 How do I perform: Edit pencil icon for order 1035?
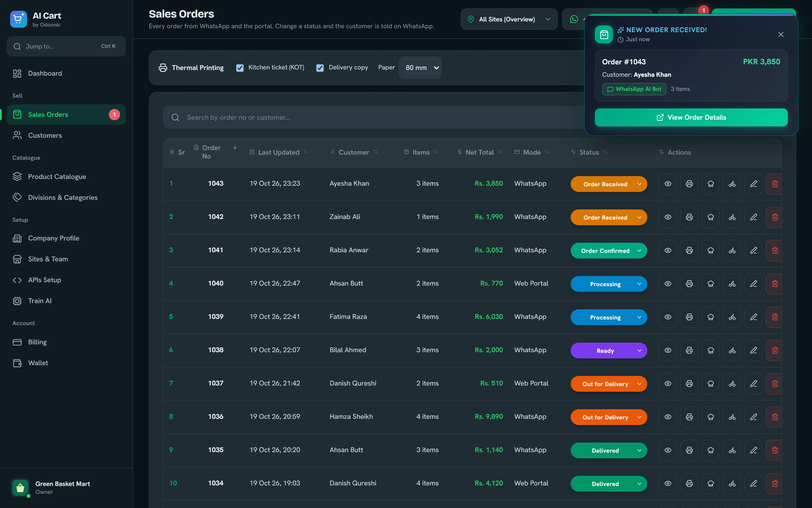click(x=754, y=450)
